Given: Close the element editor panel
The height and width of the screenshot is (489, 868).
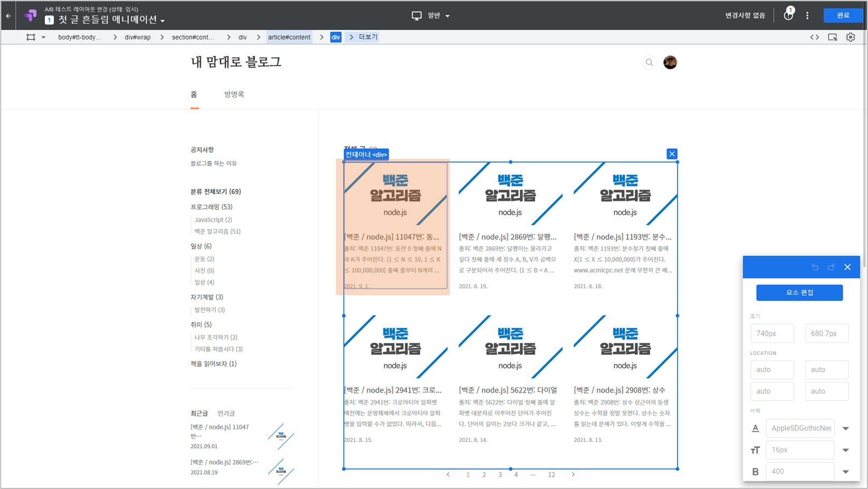Looking at the screenshot, I should coord(847,267).
